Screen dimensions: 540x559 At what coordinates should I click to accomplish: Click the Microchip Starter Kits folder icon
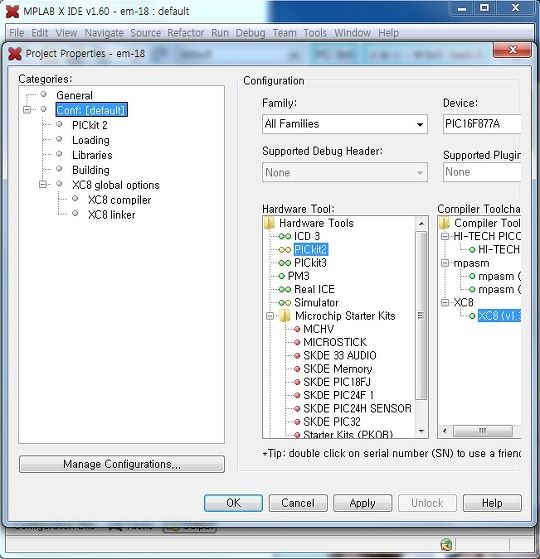[285, 316]
